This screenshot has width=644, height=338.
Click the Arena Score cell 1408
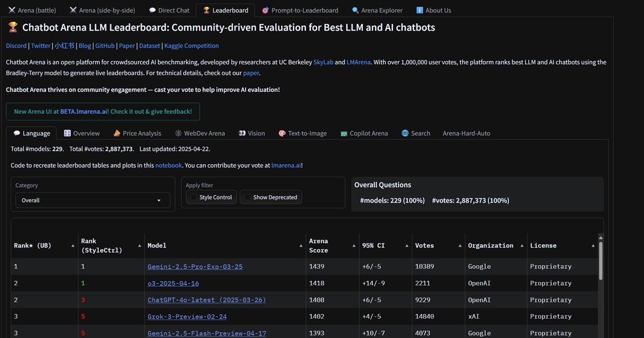332,300
